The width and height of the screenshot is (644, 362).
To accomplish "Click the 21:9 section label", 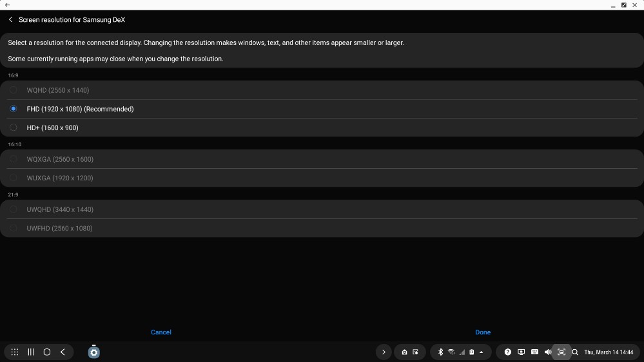I will pyautogui.click(x=13, y=195).
